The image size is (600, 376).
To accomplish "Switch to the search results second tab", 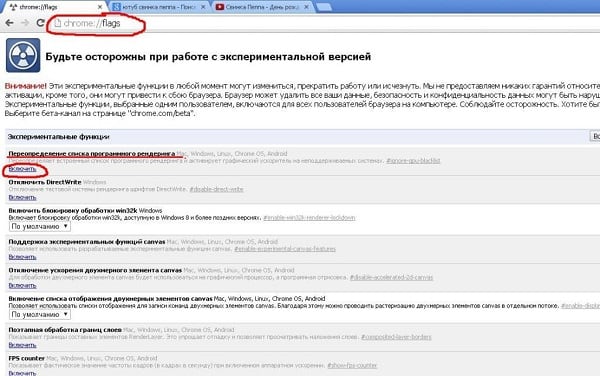I will click(159, 7).
